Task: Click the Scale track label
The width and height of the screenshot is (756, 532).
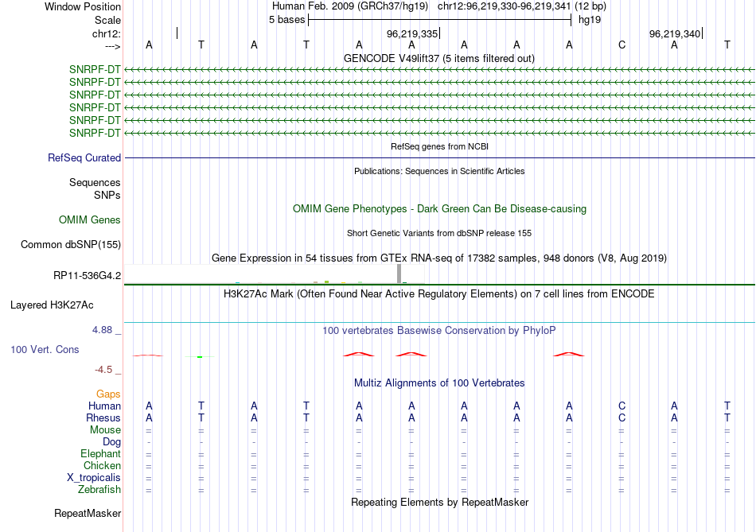Action: [x=107, y=20]
